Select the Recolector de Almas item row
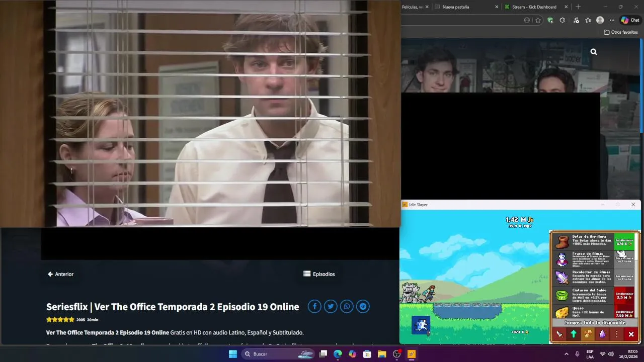The height and width of the screenshot is (362, 644). (x=594, y=277)
